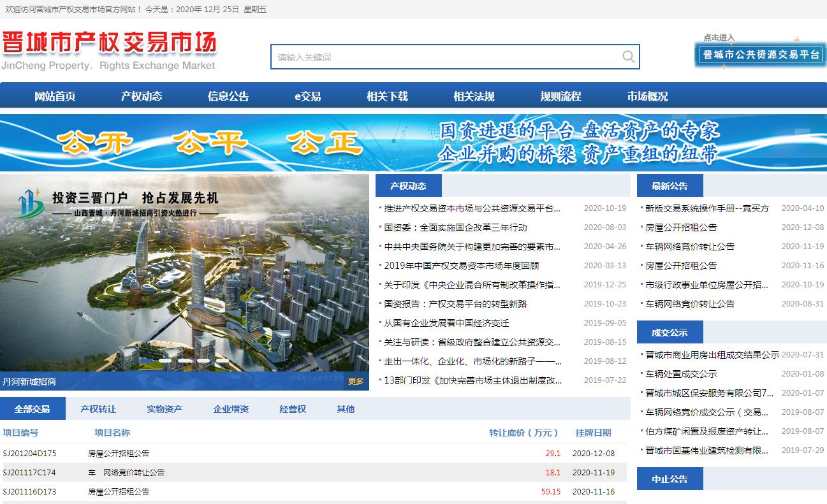Viewport: 827px width, 504px height.
Task: Open the 成交公示 section header
Action: 670,333
